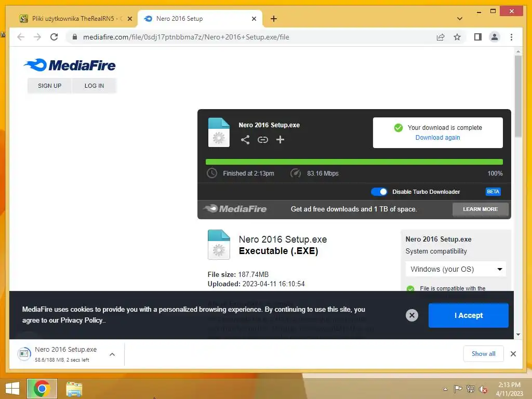Click the browser back arrow
This screenshot has height=399, width=532.
pyautogui.click(x=21, y=37)
